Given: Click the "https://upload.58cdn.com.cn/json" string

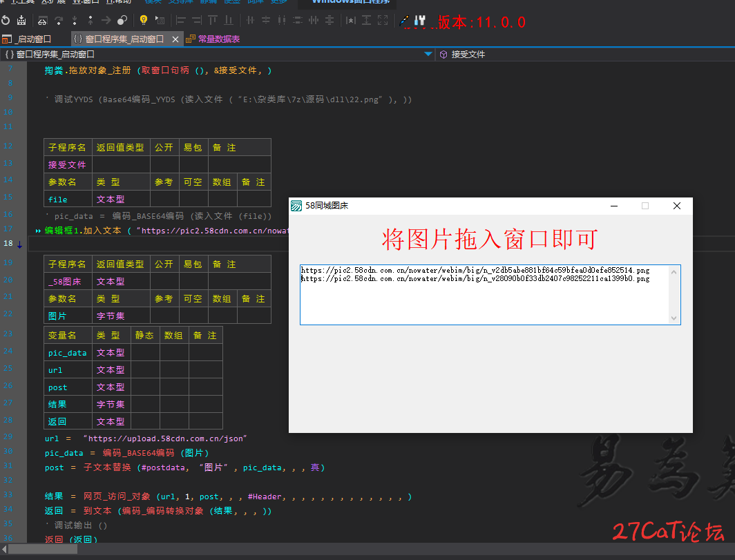Looking at the screenshot, I should pyautogui.click(x=165, y=438).
